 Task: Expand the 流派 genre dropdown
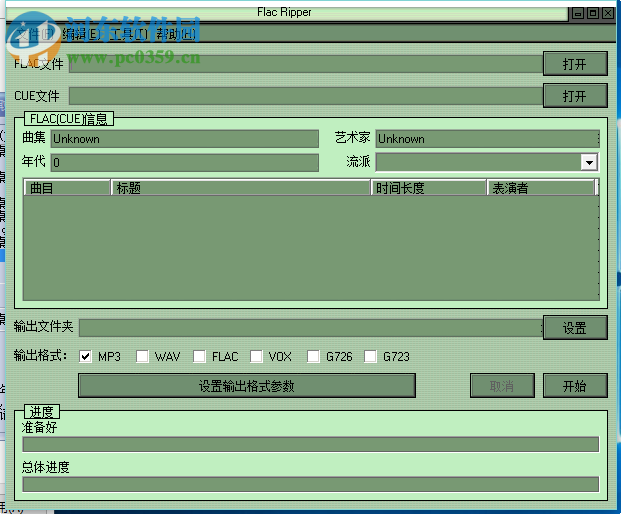coord(589,162)
